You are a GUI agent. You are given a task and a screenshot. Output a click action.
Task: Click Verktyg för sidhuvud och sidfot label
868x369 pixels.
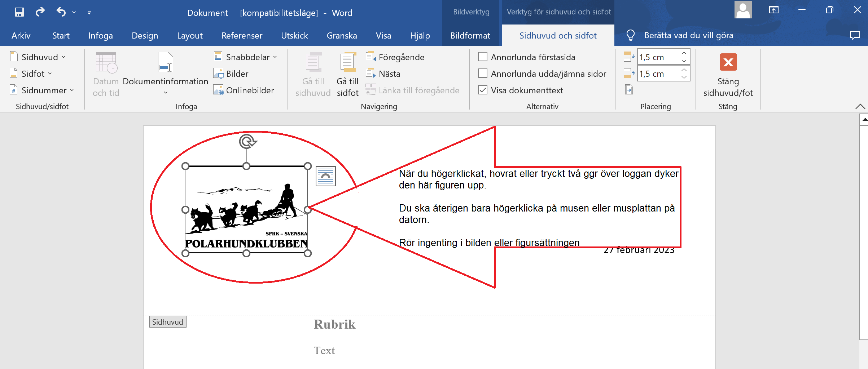558,12
